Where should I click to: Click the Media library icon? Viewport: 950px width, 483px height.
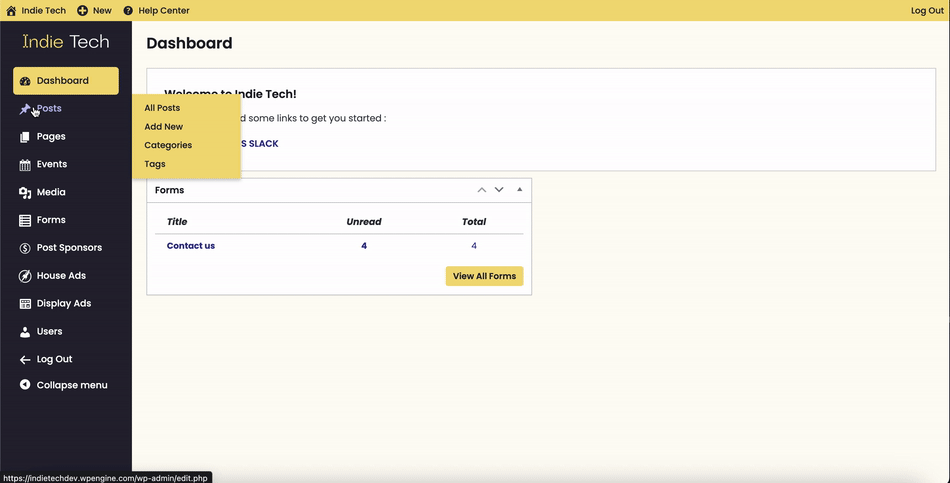25,193
